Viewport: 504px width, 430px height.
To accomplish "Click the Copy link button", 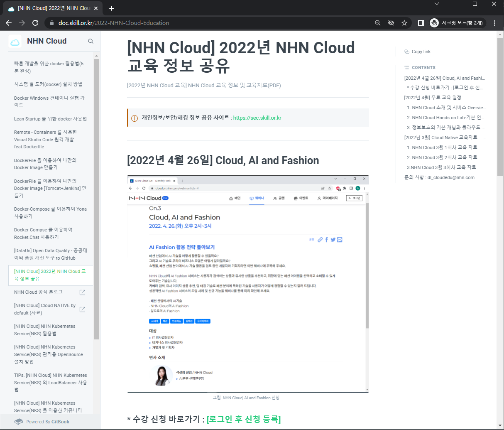I will [417, 52].
